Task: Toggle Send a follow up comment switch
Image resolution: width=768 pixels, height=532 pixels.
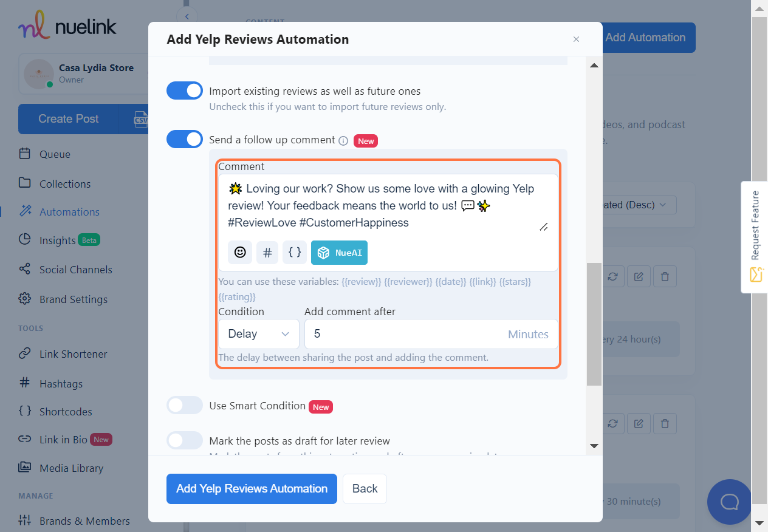Action: tap(185, 139)
